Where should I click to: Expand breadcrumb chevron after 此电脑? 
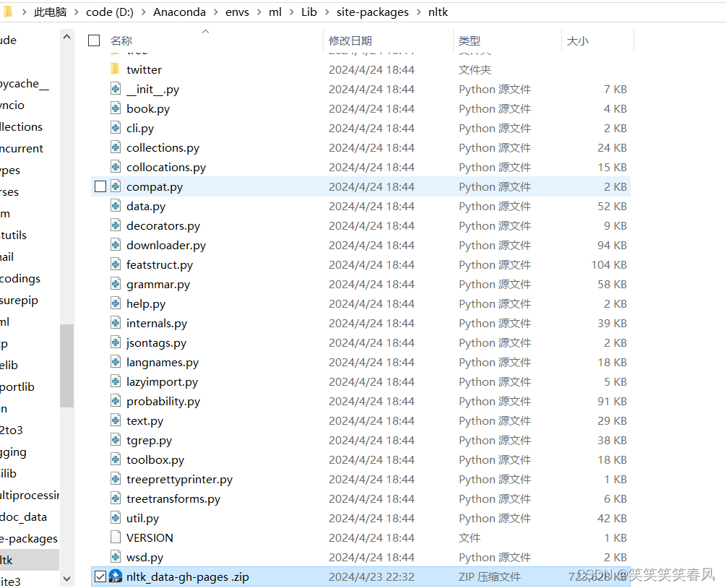(76, 12)
